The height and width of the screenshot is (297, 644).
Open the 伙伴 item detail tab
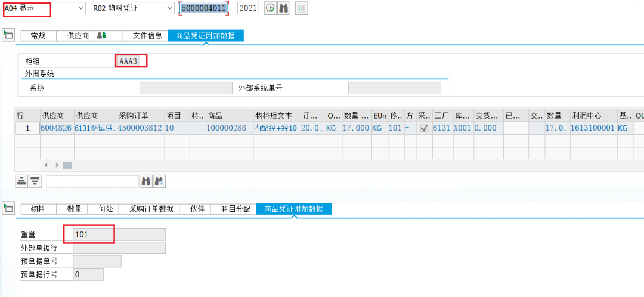point(194,209)
